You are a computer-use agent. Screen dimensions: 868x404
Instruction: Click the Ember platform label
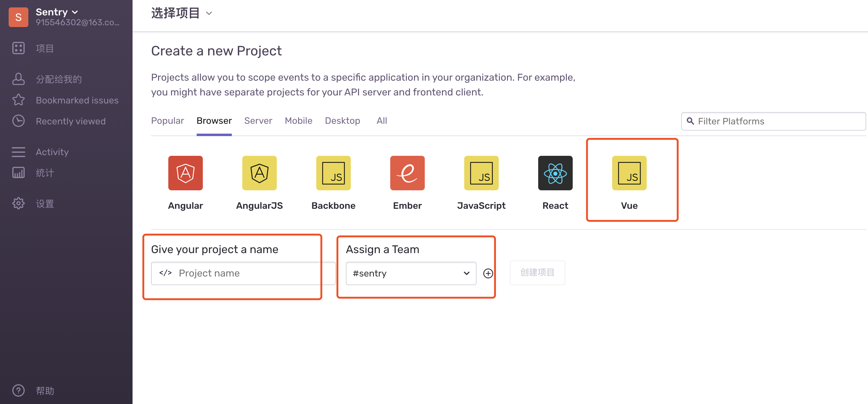click(407, 205)
